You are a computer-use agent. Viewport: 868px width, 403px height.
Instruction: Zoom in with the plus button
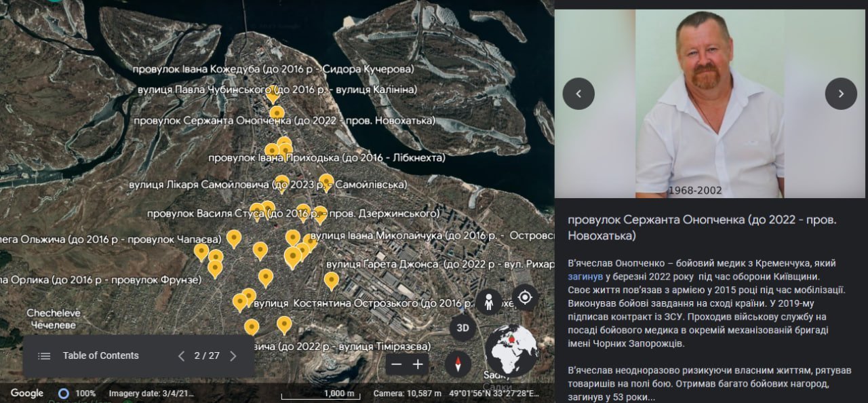pyautogui.click(x=418, y=365)
